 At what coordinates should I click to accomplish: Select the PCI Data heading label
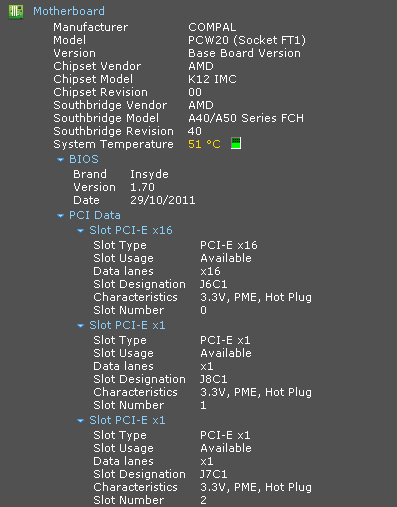coord(95,215)
